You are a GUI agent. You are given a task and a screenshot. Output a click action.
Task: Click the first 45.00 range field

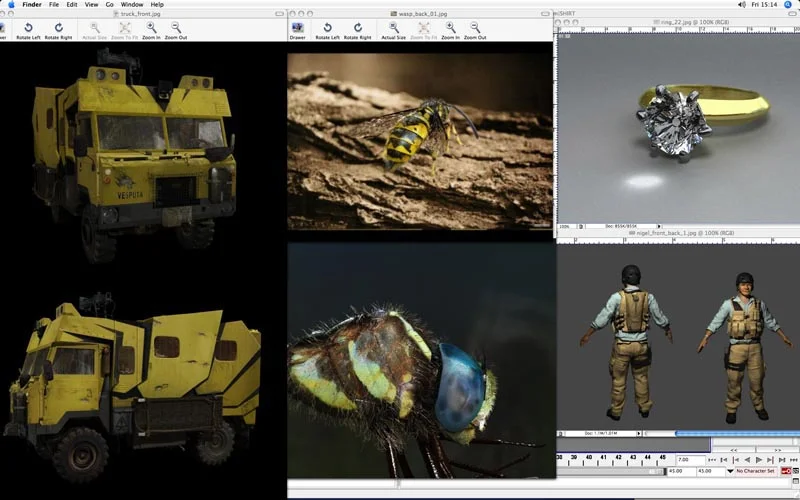(x=681, y=471)
